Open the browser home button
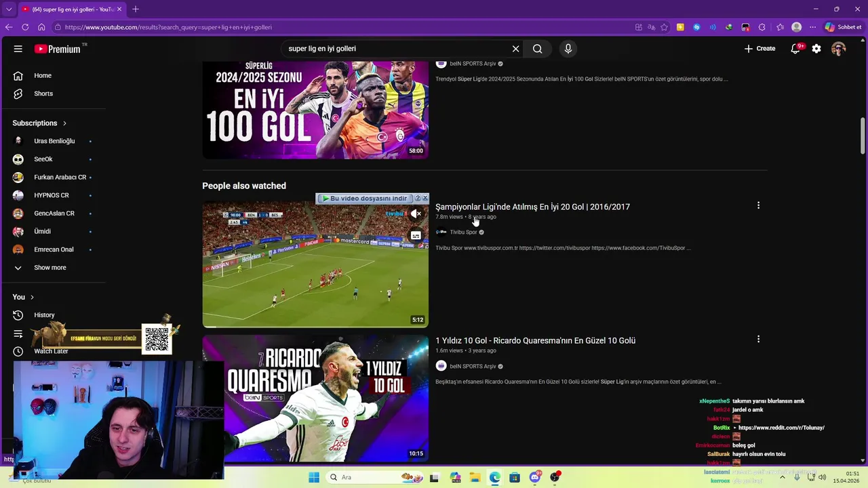This screenshot has width=868, height=488. [x=41, y=27]
